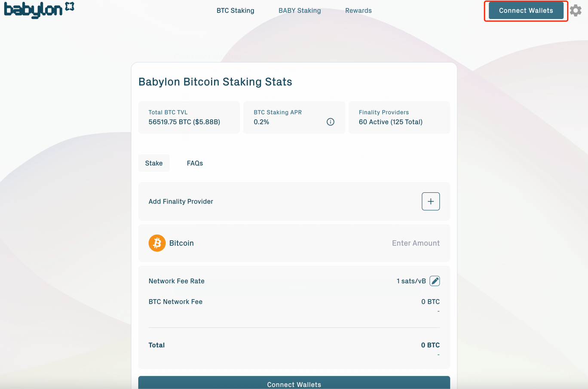The width and height of the screenshot is (588, 389).
Task: Open the Rewards page
Action: [x=358, y=10]
